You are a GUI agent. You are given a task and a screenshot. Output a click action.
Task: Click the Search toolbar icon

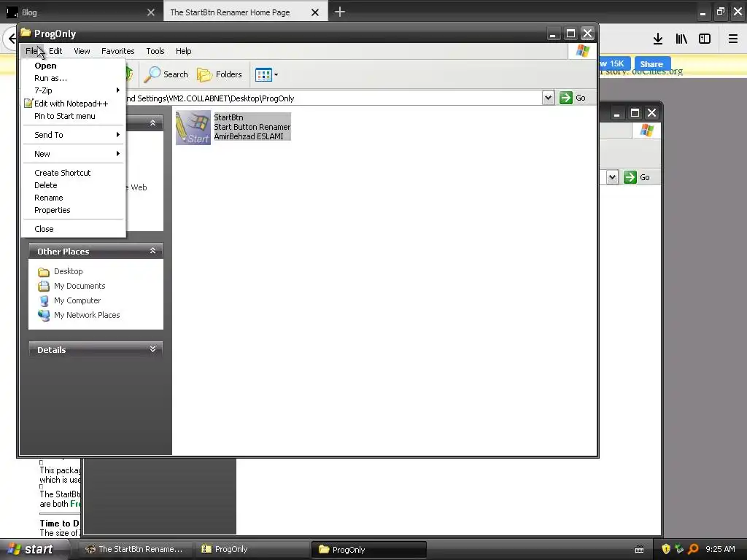coord(166,74)
